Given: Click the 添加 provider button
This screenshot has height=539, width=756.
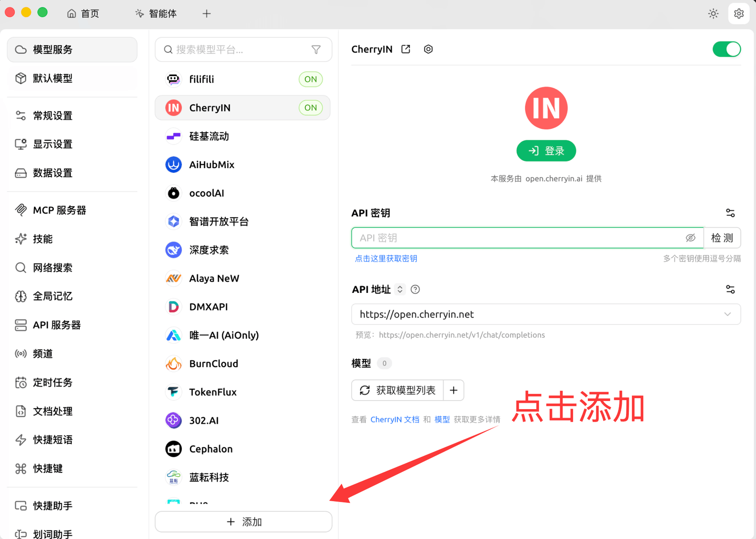Looking at the screenshot, I should 243,522.
